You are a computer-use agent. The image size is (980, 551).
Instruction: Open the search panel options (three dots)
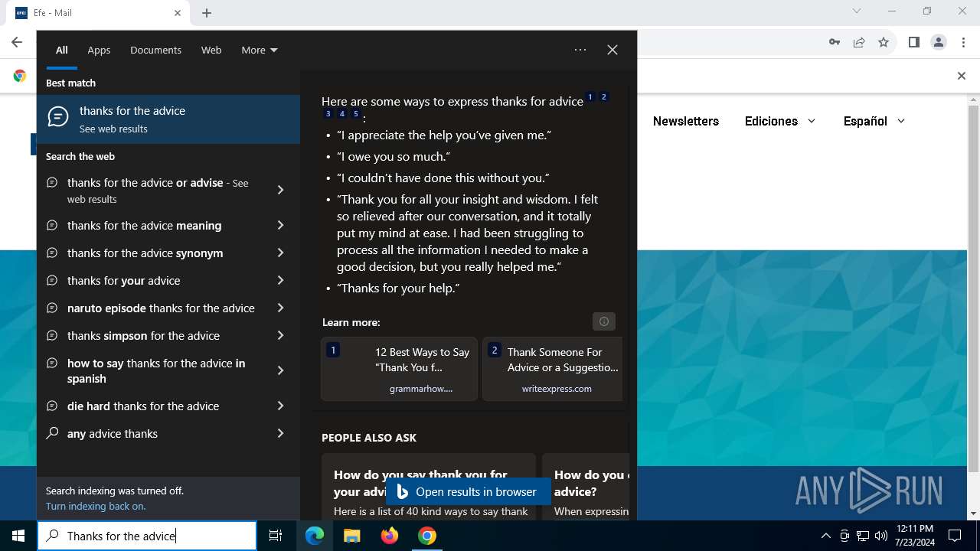coord(580,50)
